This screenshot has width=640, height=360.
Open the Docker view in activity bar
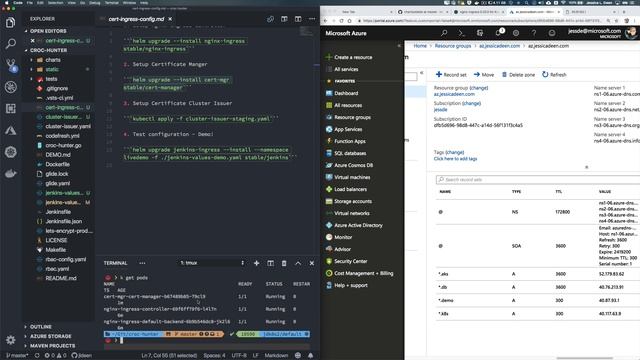pos(11,174)
